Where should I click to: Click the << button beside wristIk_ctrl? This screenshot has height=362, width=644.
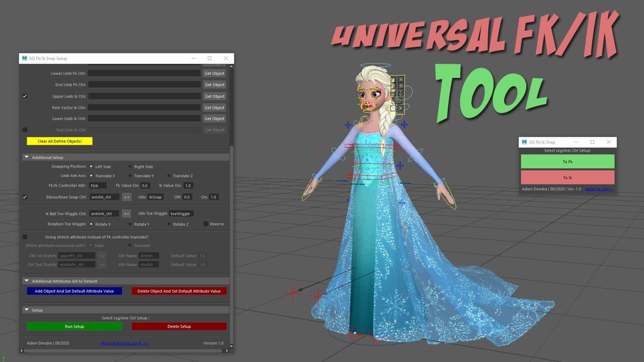click(x=127, y=197)
